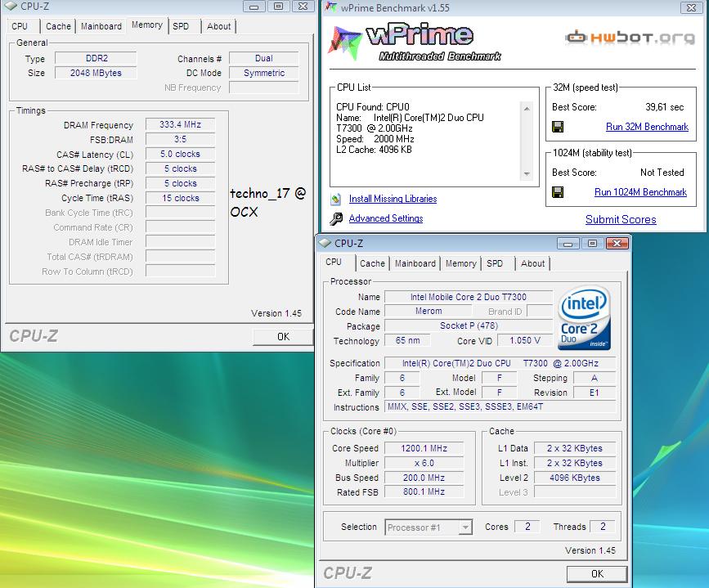Click OK in the memory CPU-Z window

tap(283, 336)
